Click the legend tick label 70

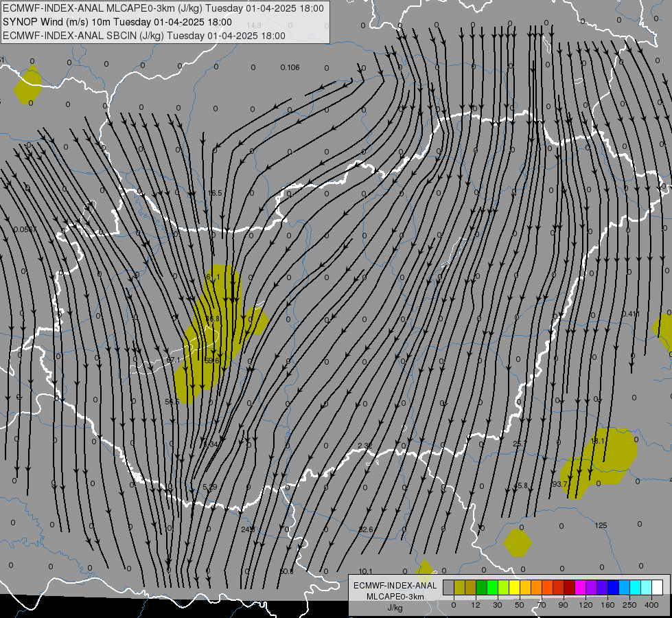[x=542, y=605]
